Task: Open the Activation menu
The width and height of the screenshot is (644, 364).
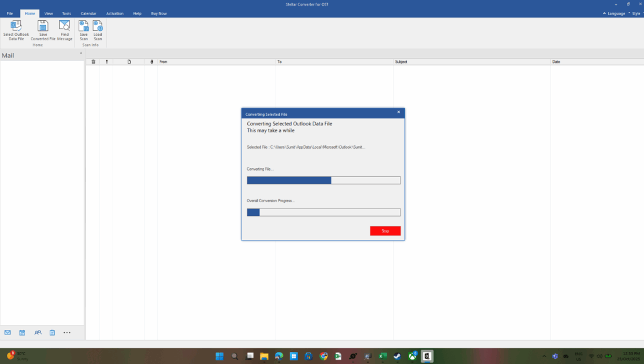Action: (114, 13)
